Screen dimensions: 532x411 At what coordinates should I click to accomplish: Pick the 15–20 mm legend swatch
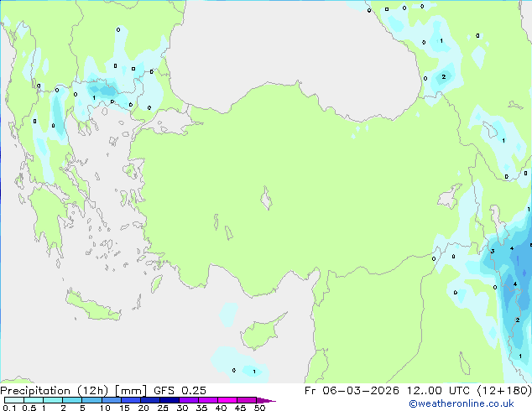(x=130, y=400)
